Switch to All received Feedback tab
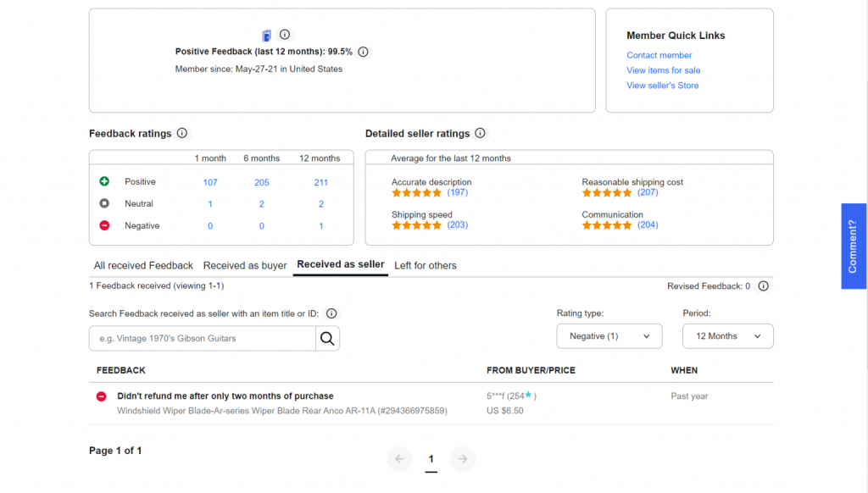Image resolution: width=868 pixels, height=493 pixels. click(x=143, y=265)
